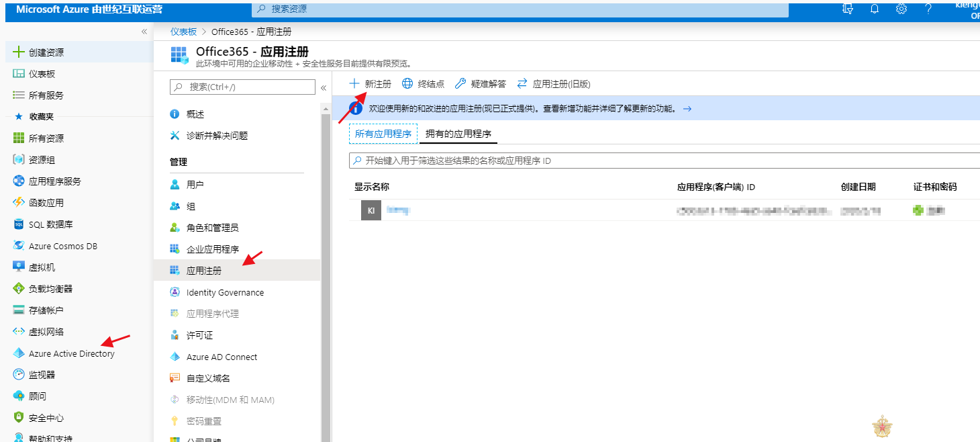Click the application name filter field
The width and height of the screenshot is (980, 442).
point(665,161)
